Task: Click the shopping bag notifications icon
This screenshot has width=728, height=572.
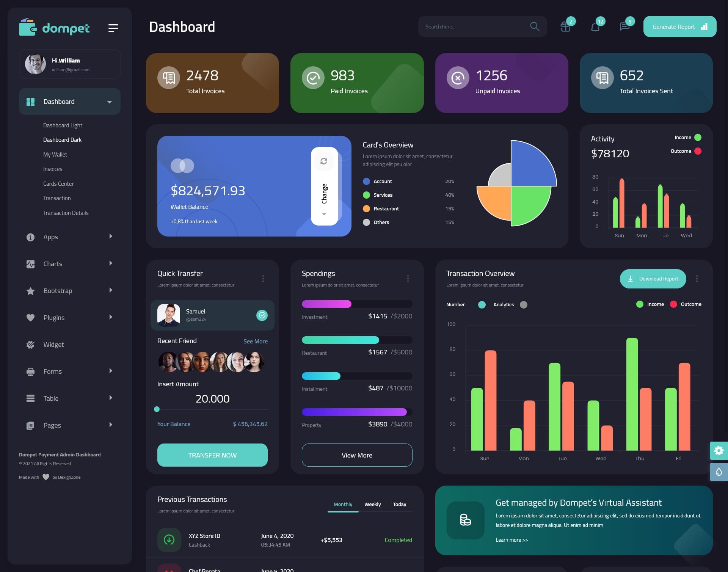Action: (565, 27)
